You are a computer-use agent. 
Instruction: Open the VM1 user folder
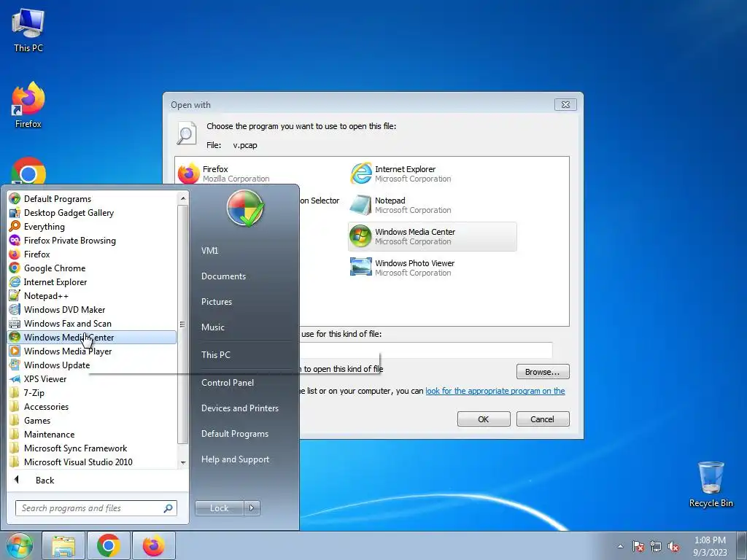click(x=209, y=251)
